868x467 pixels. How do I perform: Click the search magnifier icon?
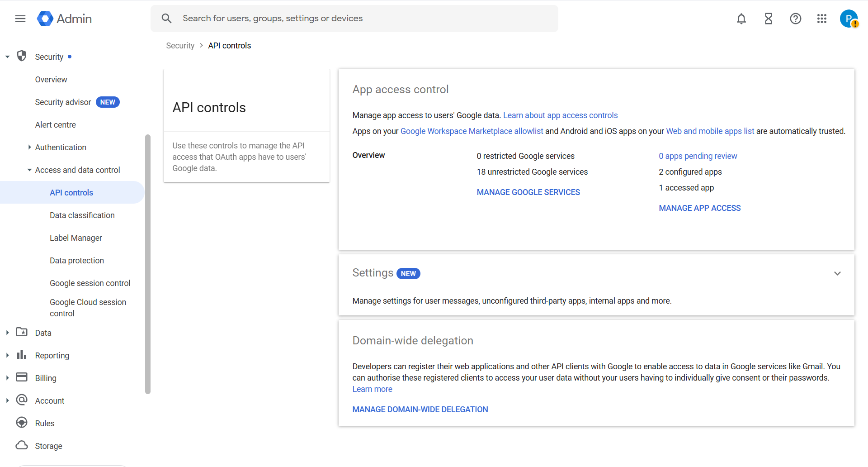click(166, 18)
